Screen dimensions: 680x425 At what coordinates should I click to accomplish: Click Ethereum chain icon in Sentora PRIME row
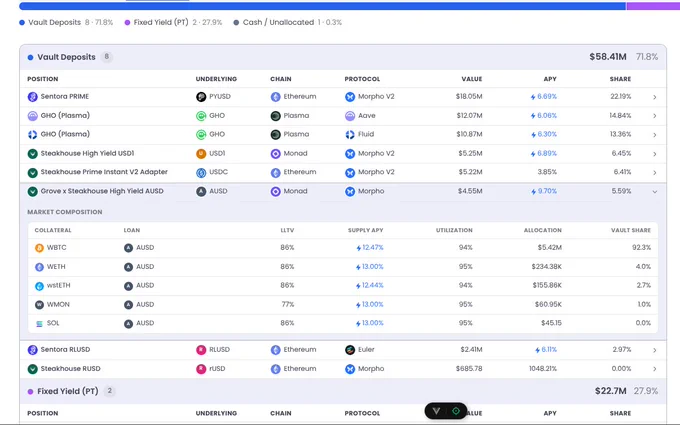click(x=275, y=97)
